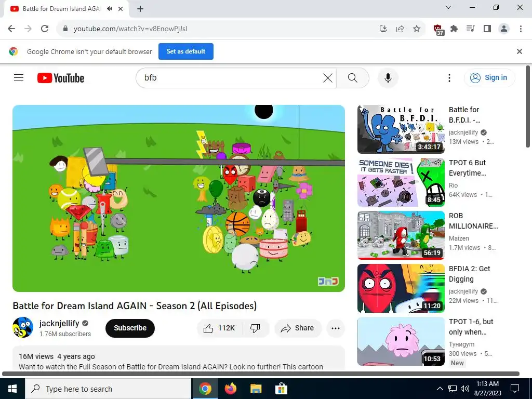This screenshot has width=532, height=399.
Task: Show hidden system tray icons
Action: (440, 389)
